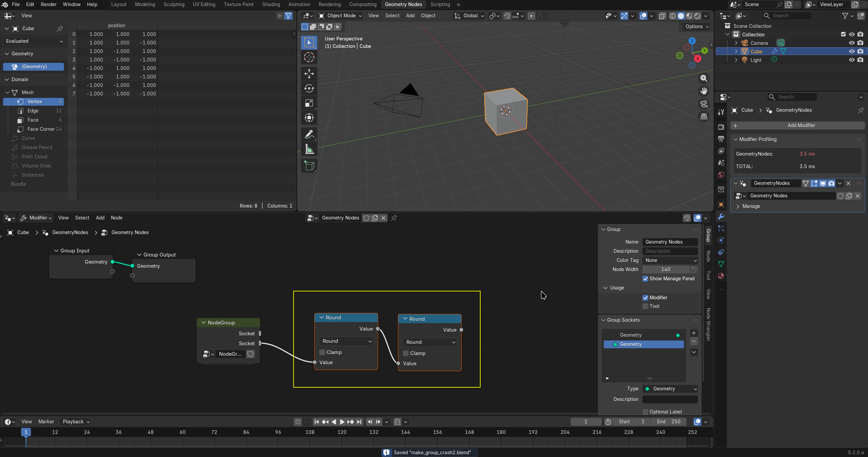Select the Edge domain in spreadsheet
The width and height of the screenshot is (868, 457).
tap(34, 111)
